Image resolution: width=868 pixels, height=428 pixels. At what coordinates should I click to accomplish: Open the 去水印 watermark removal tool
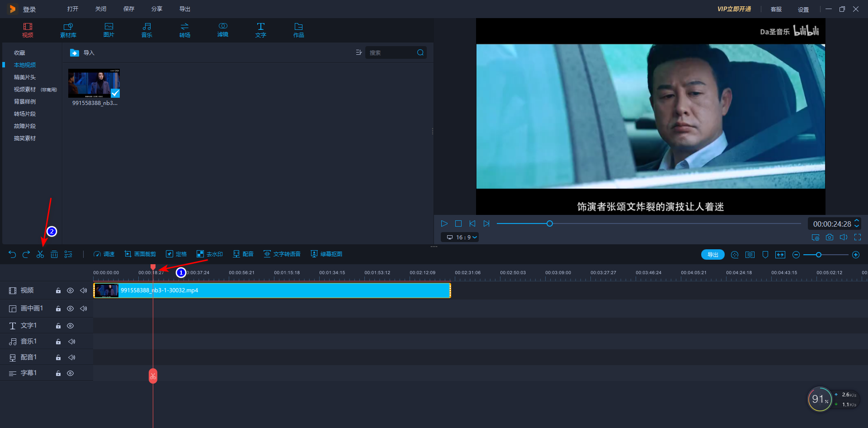(210, 254)
